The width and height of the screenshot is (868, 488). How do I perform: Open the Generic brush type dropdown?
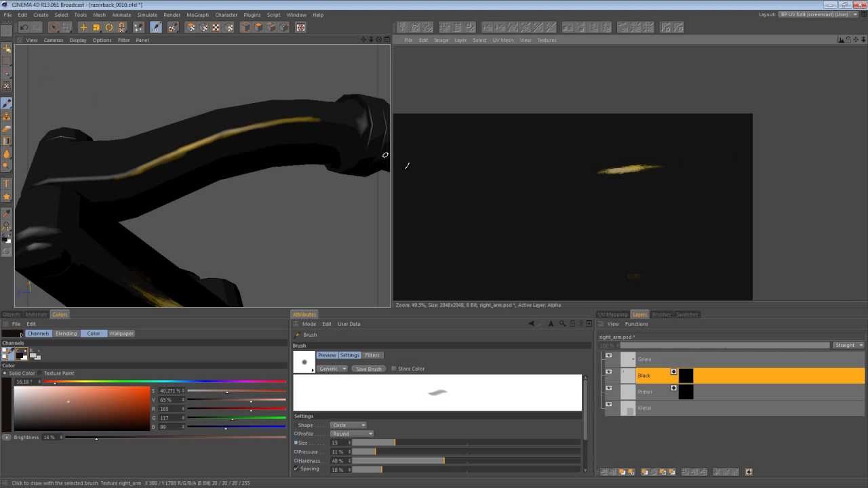tap(332, 369)
